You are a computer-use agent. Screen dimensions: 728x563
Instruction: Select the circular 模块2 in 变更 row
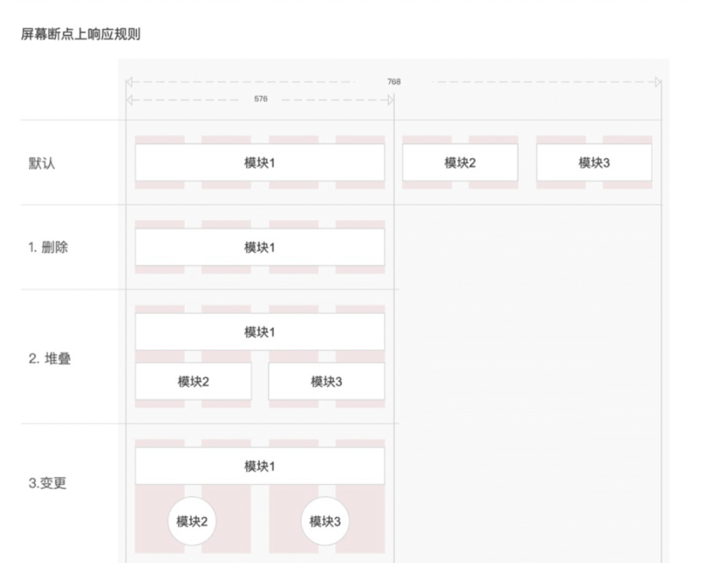(x=192, y=521)
